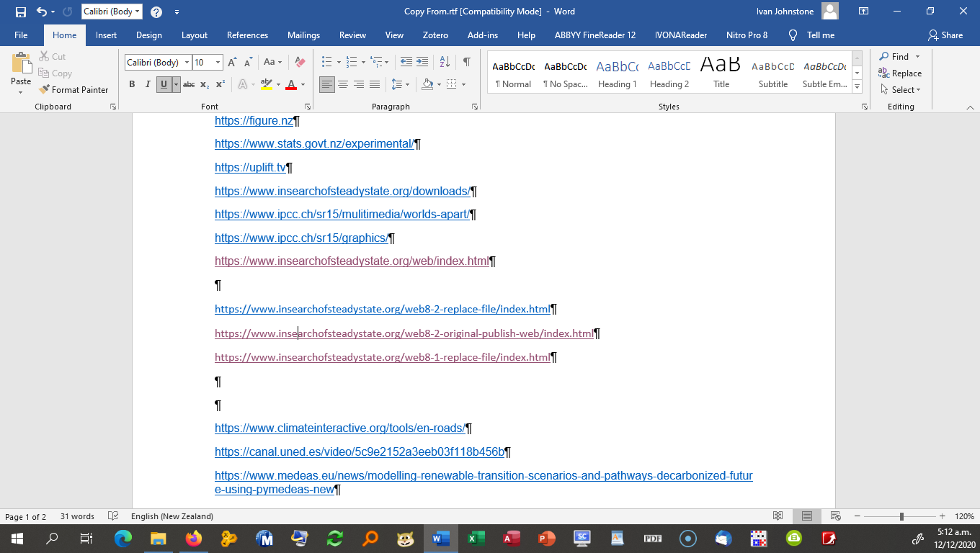Expand the Paste options arrow

[21, 91]
